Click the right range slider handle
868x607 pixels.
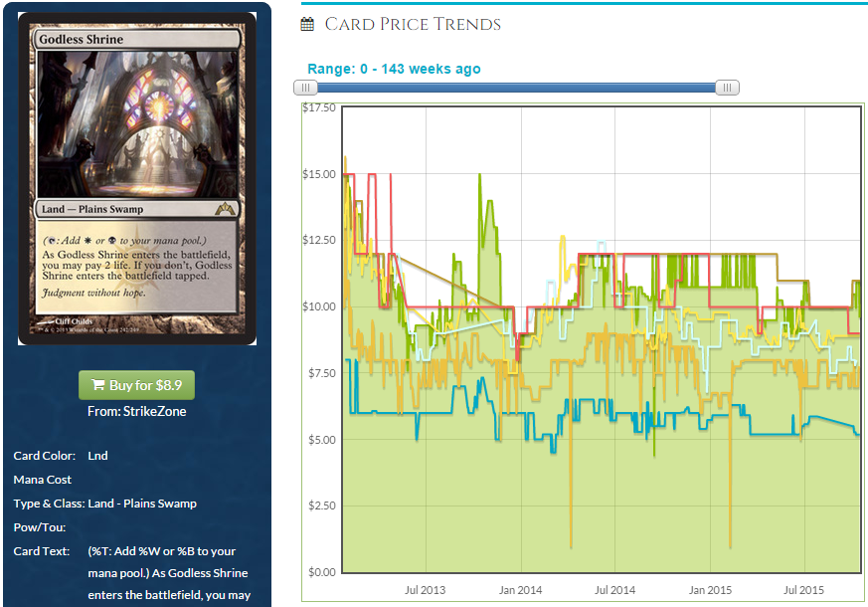(728, 88)
